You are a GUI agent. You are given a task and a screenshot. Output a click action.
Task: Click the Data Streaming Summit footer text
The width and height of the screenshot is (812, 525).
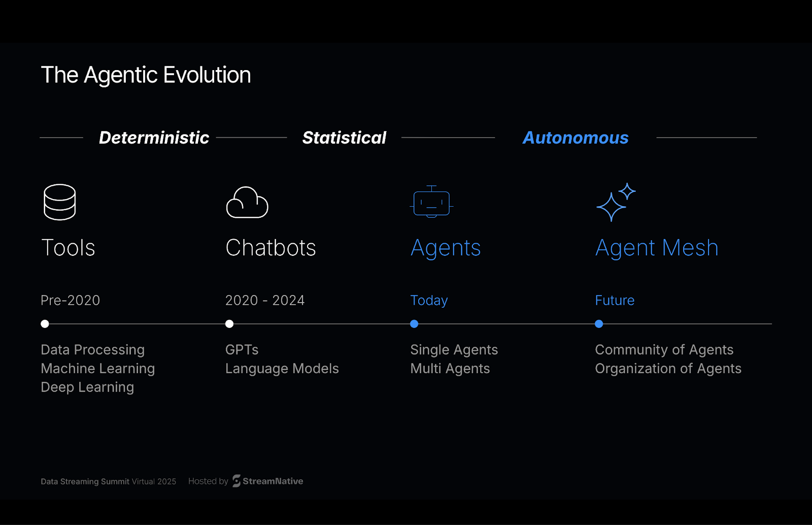108,481
